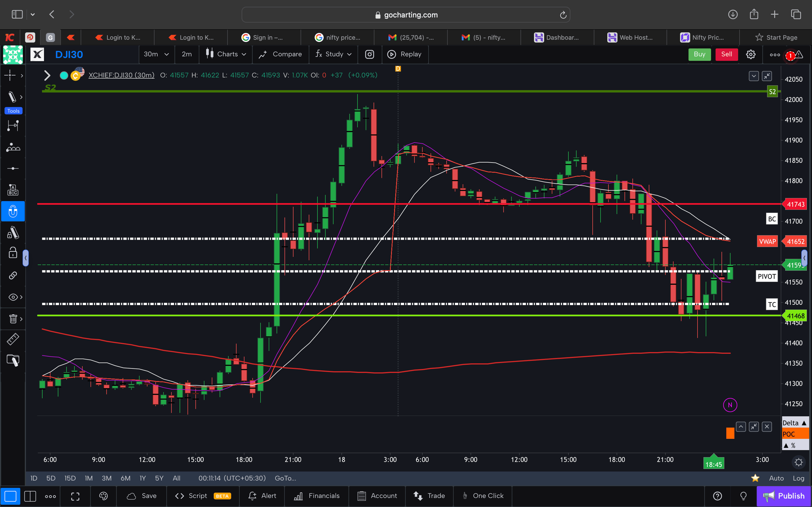The width and height of the screenshot is (812, 507).
Task: Start chart Replay mode
Action: pos(405,54)
